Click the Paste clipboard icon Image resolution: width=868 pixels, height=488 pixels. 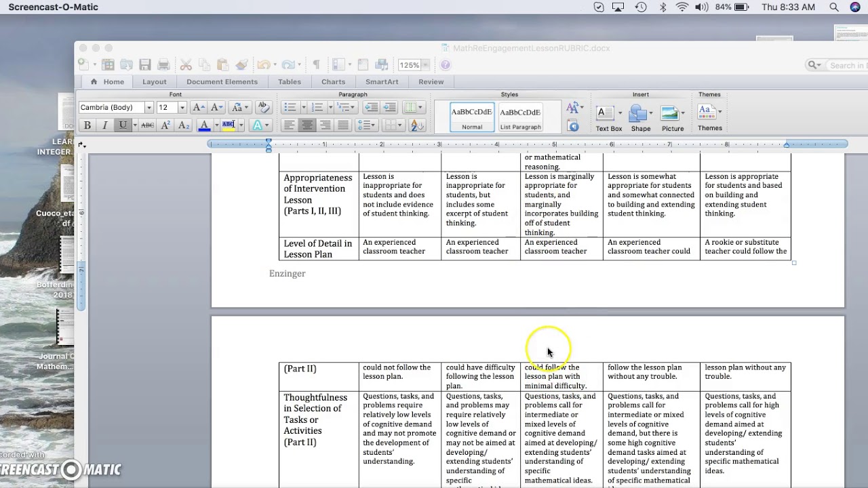(x=222, y=65)
